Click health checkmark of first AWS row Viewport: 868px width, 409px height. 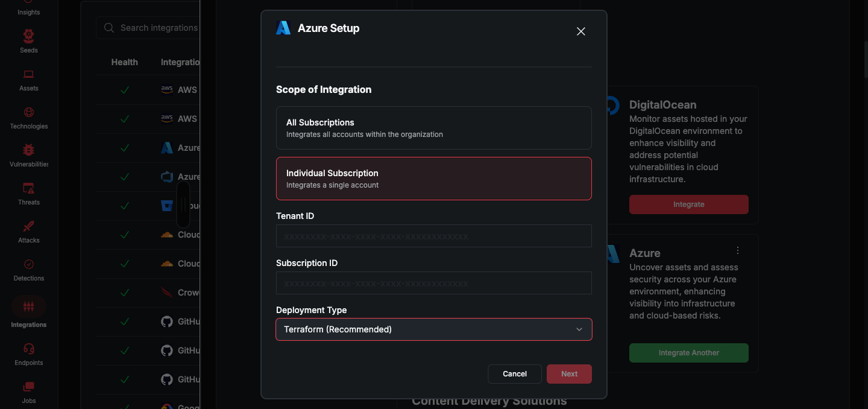[125, 90]
